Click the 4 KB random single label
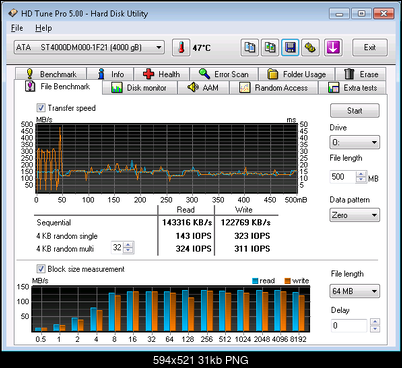402x368 pixels. (x=67, y=236)
